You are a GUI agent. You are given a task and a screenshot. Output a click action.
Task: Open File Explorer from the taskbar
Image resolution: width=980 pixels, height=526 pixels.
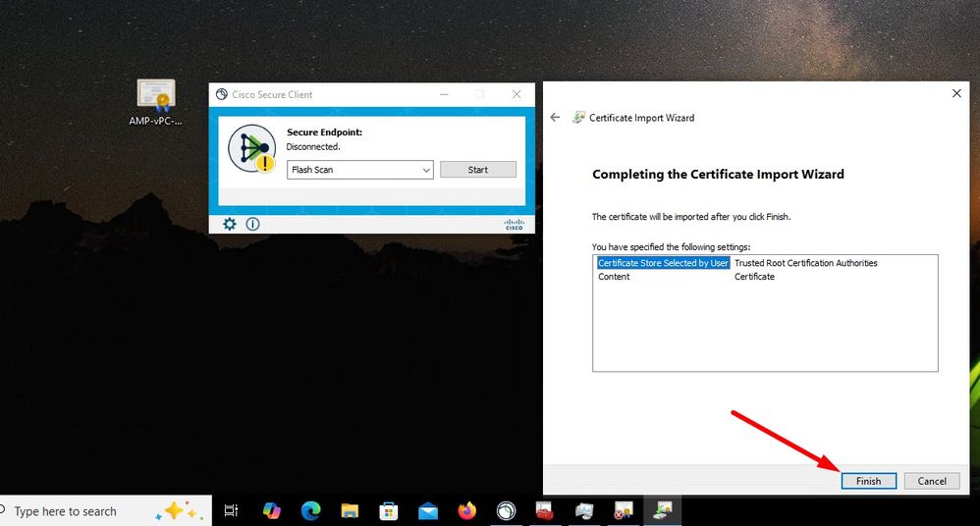point(350,511)
